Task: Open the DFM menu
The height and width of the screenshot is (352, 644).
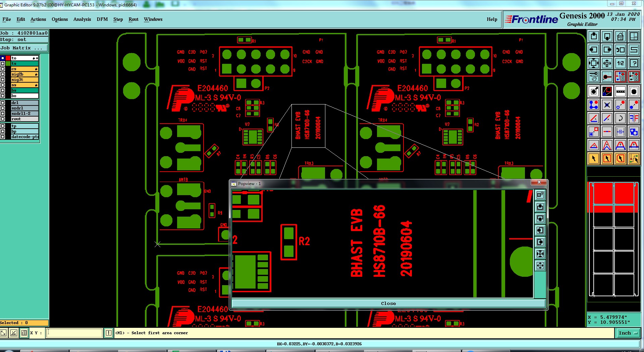Action: 102,19
